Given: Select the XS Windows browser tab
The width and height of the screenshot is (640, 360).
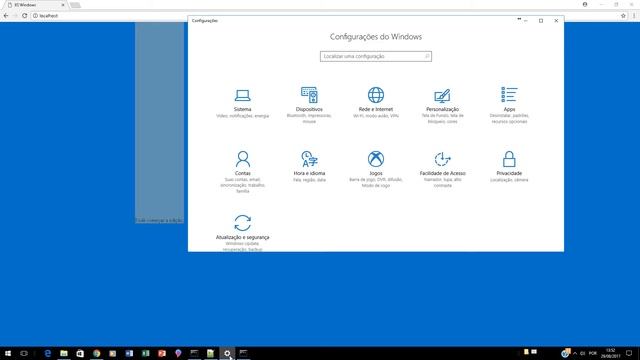Looking at the screenshot, I should click(x=36, y=5).
